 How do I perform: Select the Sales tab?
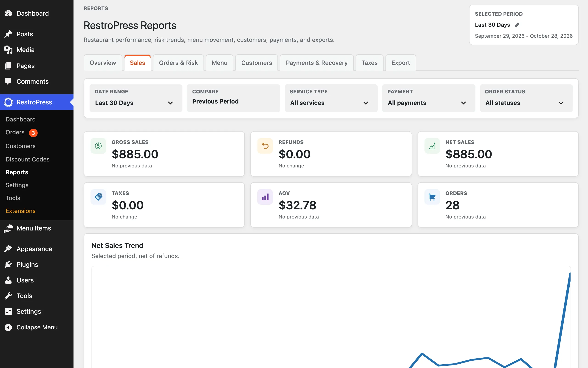click(x=138, y=63)
